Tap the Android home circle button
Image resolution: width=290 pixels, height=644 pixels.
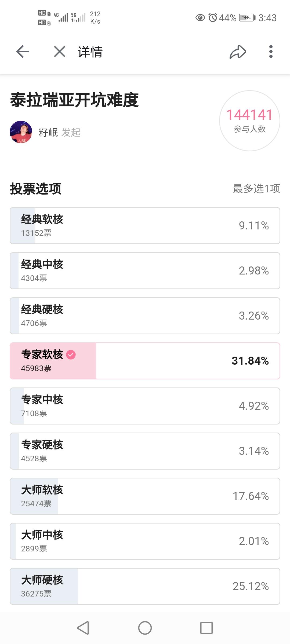click(145, 628)
